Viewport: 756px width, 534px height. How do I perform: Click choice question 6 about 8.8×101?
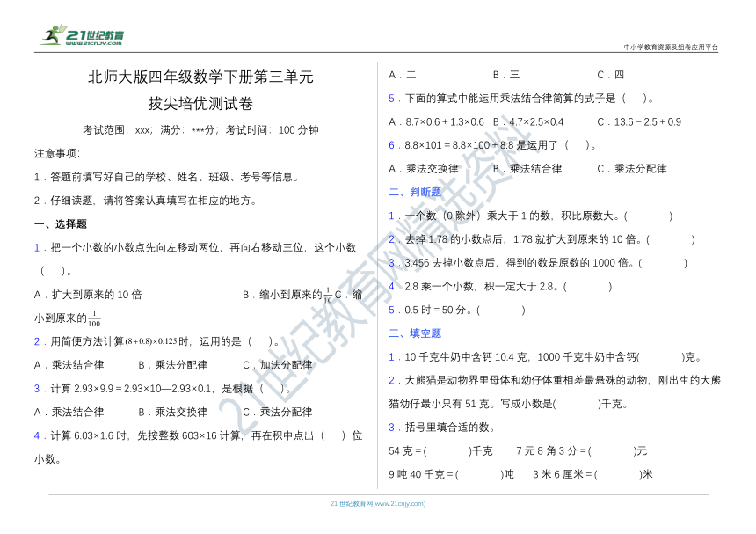tap(493, 145)
